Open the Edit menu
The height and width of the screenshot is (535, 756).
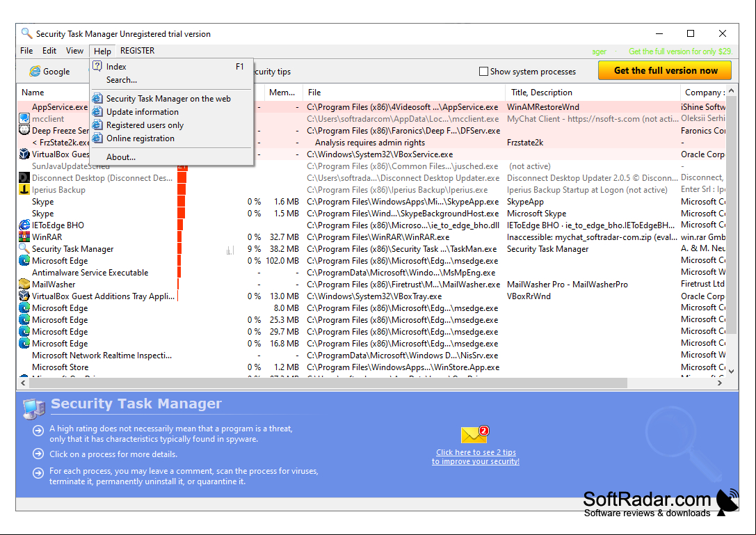pos(49,51)
